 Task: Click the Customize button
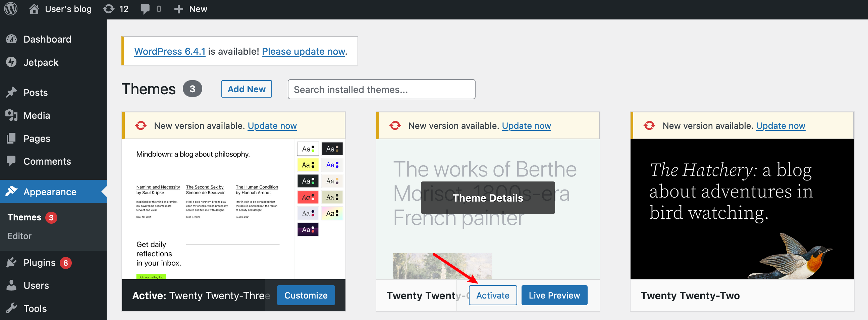[x=306, y=296]
